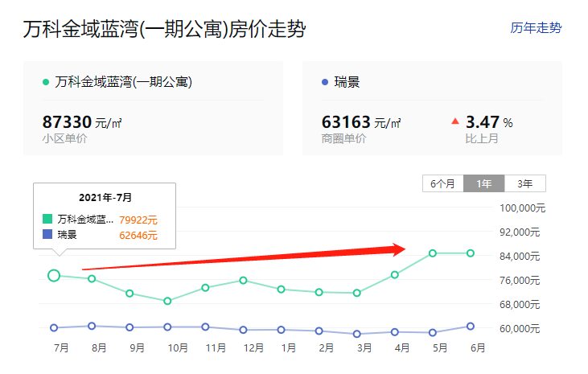Click the 12月 x-axis label
Viewport: 588px width, 374px height.
click(x=253, y=348)
